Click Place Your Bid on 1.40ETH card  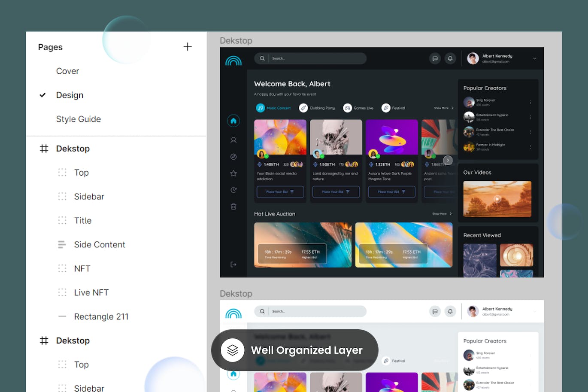pyautogui.click(x=280, y=192)
